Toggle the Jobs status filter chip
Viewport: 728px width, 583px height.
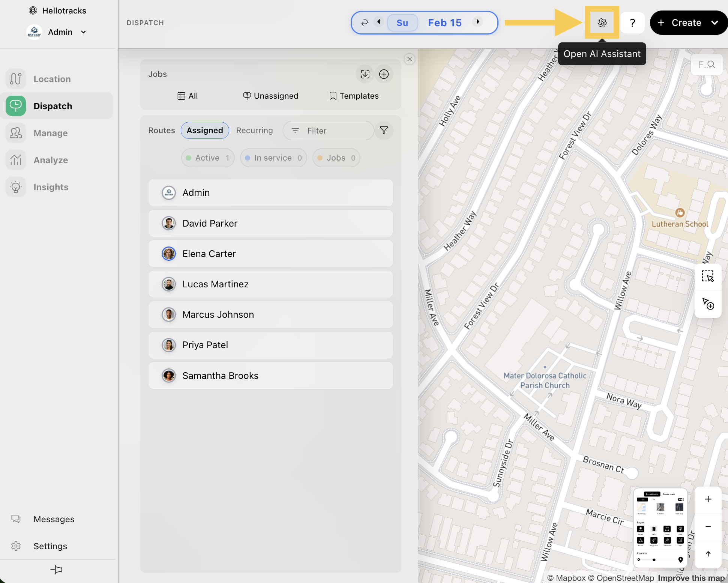(x=336, y=158)
